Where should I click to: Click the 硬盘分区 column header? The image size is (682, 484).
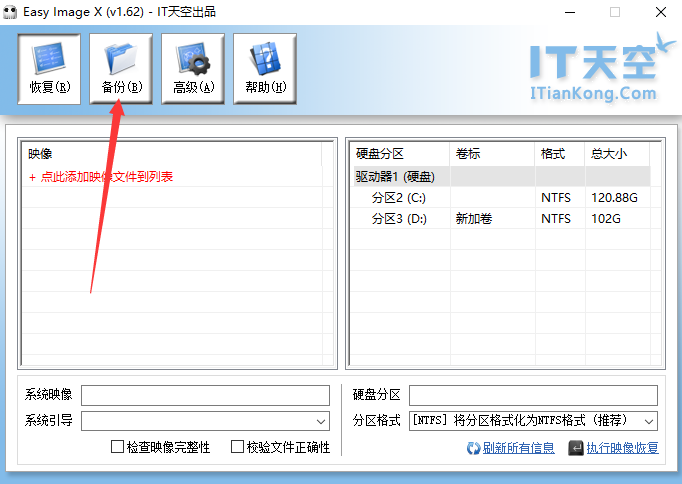click(401, 154)
